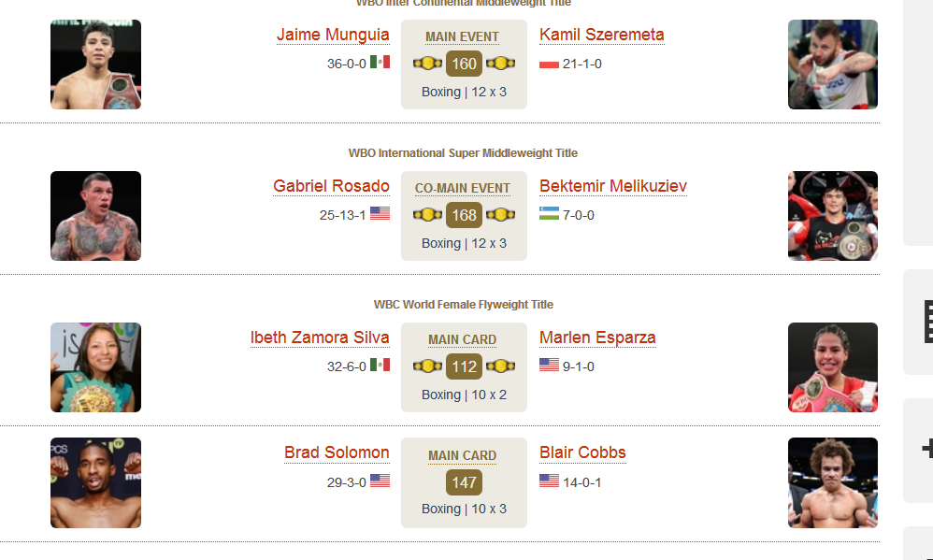Image resolution: width=933 pixels, height=560 pixels.
Task: Click Jaime Munguia's photo thumbnail
Action: tap(95, 65)
